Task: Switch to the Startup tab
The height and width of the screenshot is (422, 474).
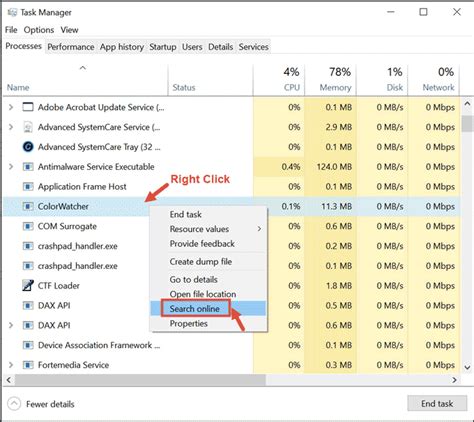Action: tap(163, 47)
